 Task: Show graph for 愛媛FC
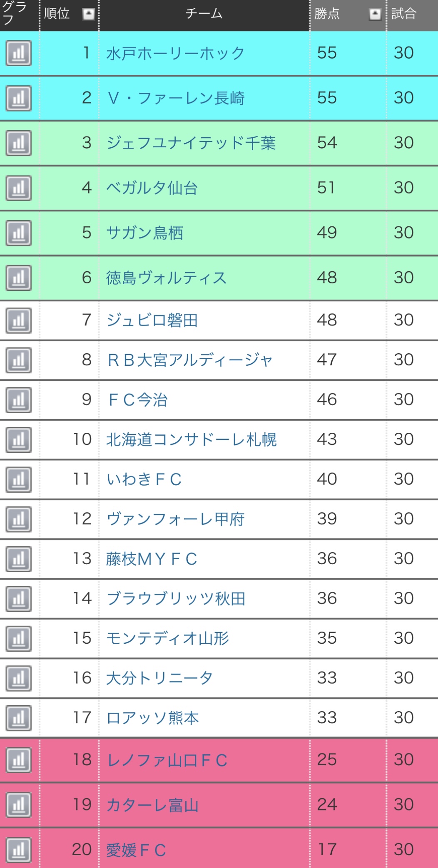point(18,850)
